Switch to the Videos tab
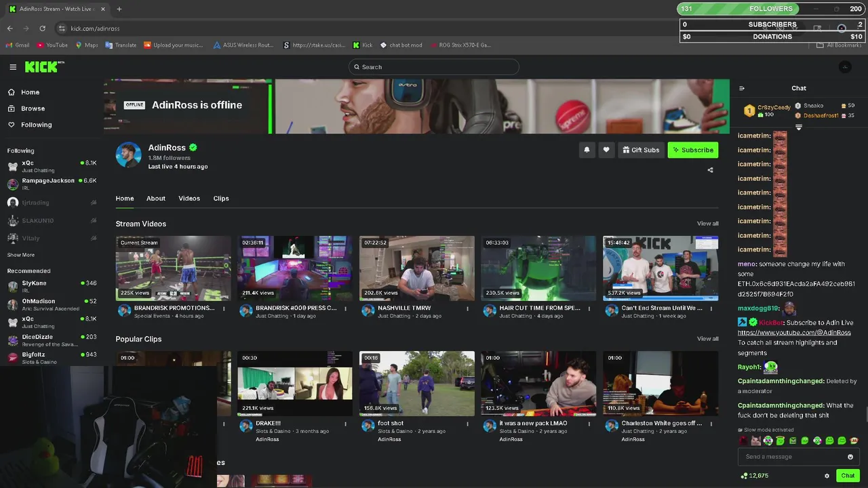Viewport: 868px width, 488px height. [189, 199]
